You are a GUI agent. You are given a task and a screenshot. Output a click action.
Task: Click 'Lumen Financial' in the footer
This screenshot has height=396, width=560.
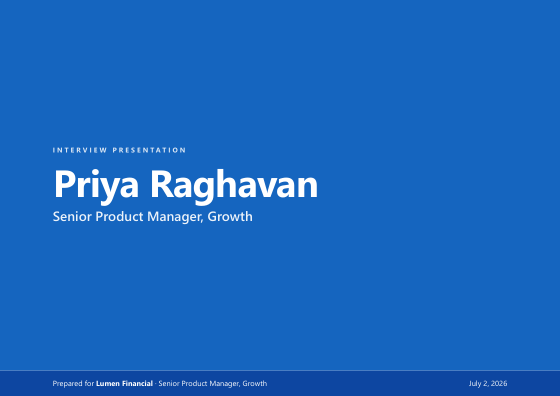click(124, 384)
